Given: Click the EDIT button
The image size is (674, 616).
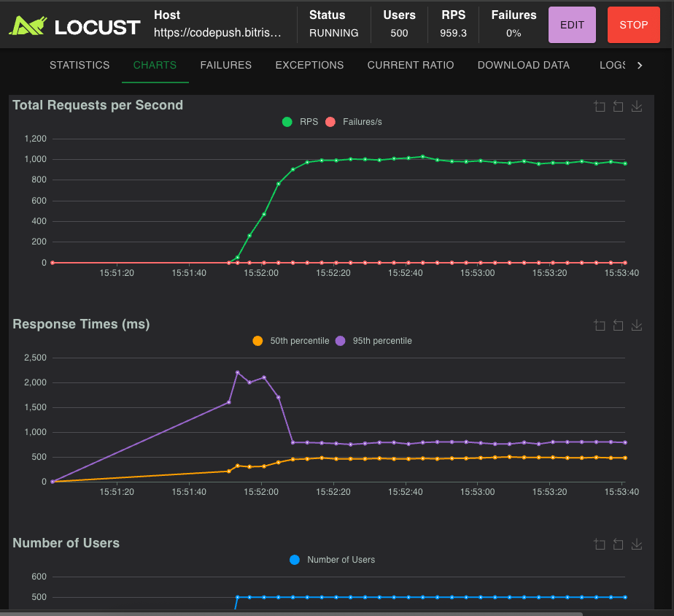Looking at the screenshot, I should tap(572, 25).
